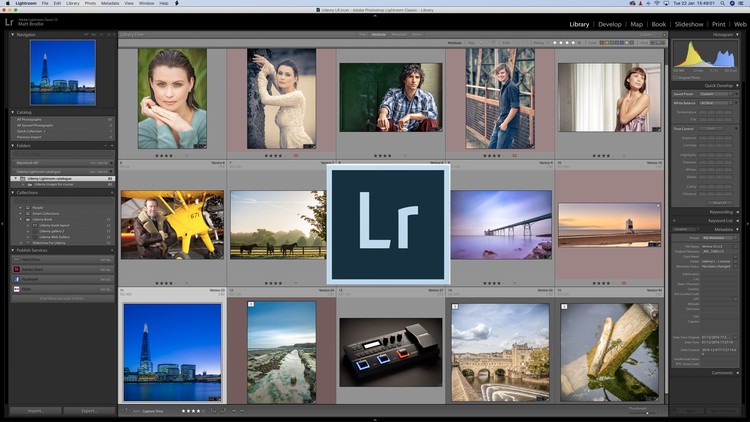Click the Export button
Image resolution: width=750 pixels, height=422 pixels.
coord(89,411)
